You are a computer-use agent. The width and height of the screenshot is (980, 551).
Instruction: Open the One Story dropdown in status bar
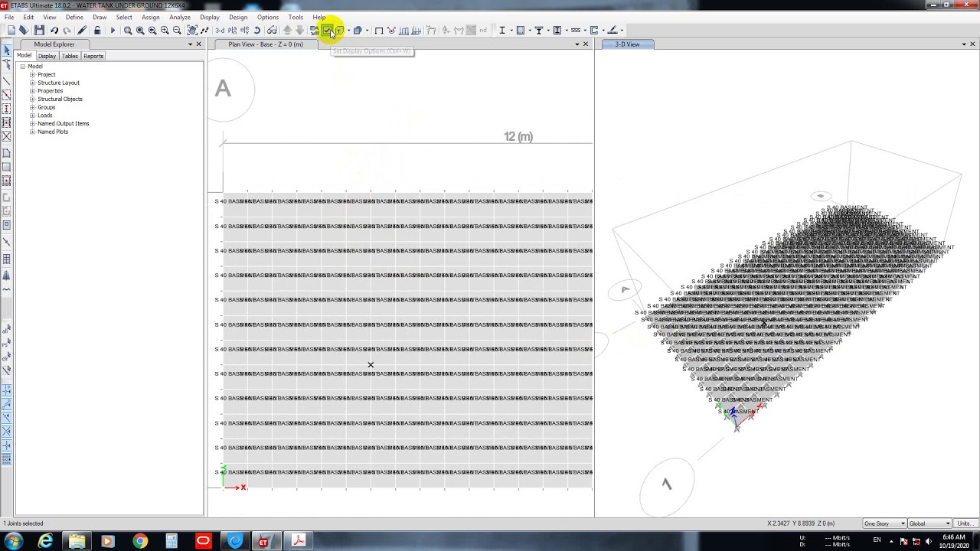coord(884,523)
